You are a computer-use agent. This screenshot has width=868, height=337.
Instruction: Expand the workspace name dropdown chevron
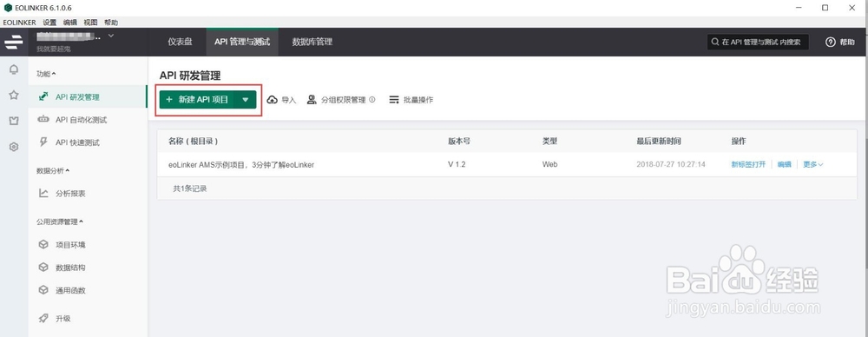tap(111, 36)
